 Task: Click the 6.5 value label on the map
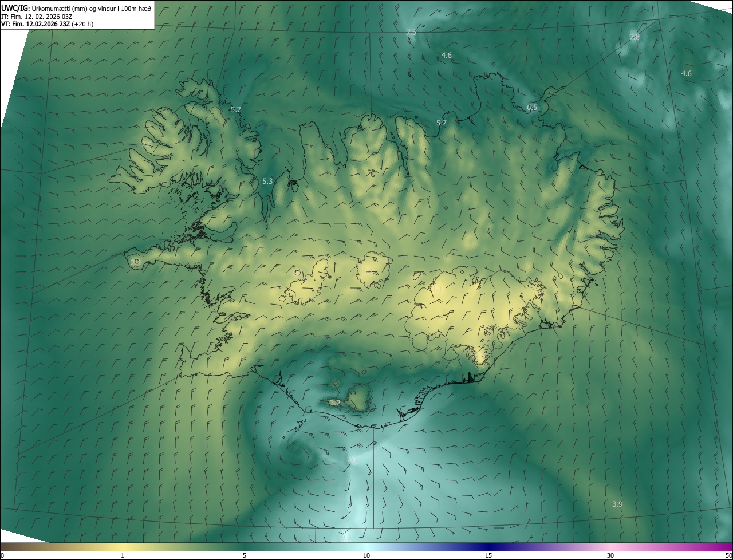[x=532, y=107]
